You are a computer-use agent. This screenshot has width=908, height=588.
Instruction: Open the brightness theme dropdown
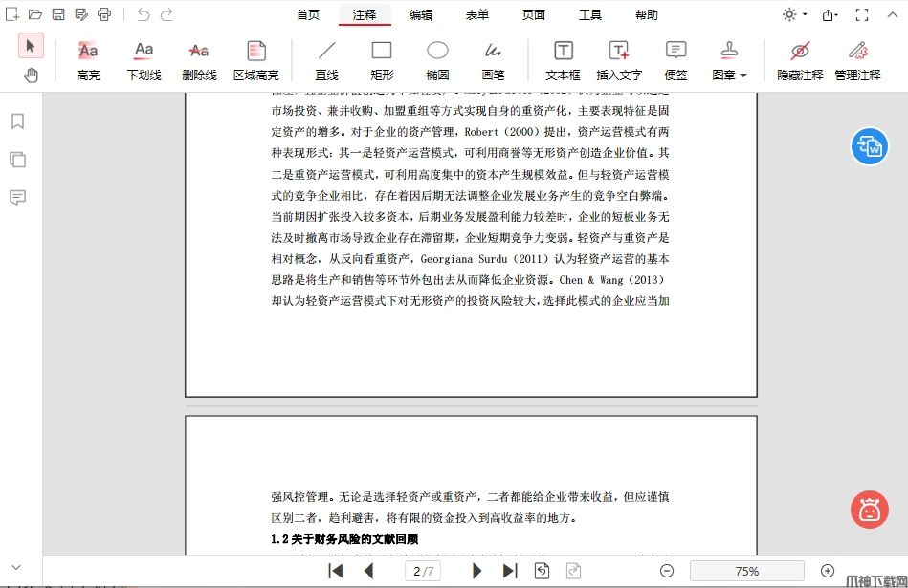point(794,14)
